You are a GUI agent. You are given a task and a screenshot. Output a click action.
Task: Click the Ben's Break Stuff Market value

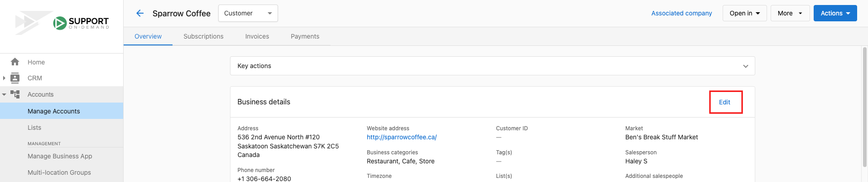tap(662, 137)
